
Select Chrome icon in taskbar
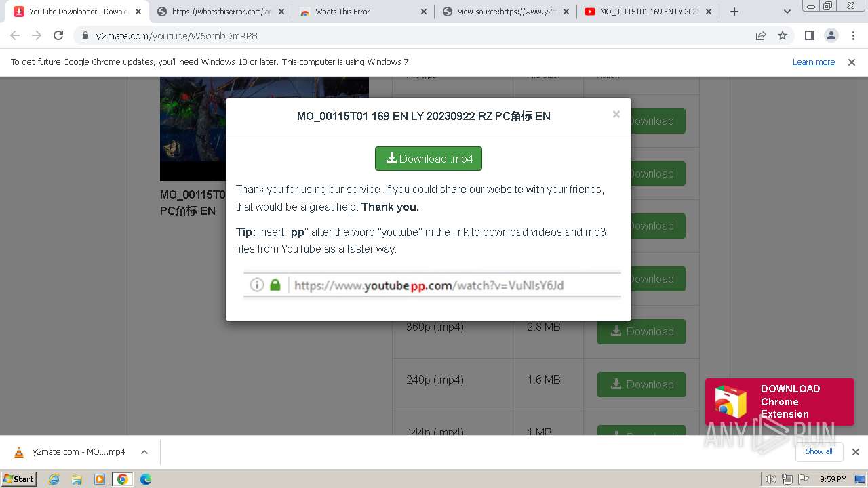(x=122, y=479)
